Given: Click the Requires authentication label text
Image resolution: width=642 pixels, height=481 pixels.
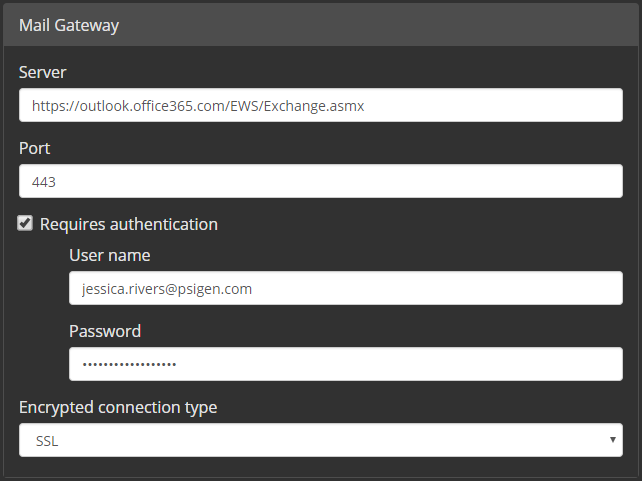Looking at the screenshot, I should (x=129, y=224).
